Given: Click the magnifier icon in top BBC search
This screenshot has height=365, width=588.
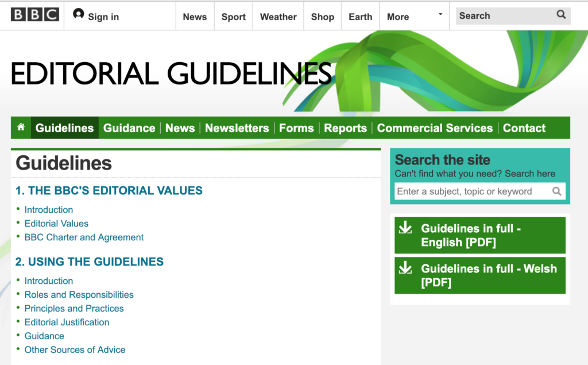Looking at the screenshot, I should pyautogui.click(x=561, y=14).
